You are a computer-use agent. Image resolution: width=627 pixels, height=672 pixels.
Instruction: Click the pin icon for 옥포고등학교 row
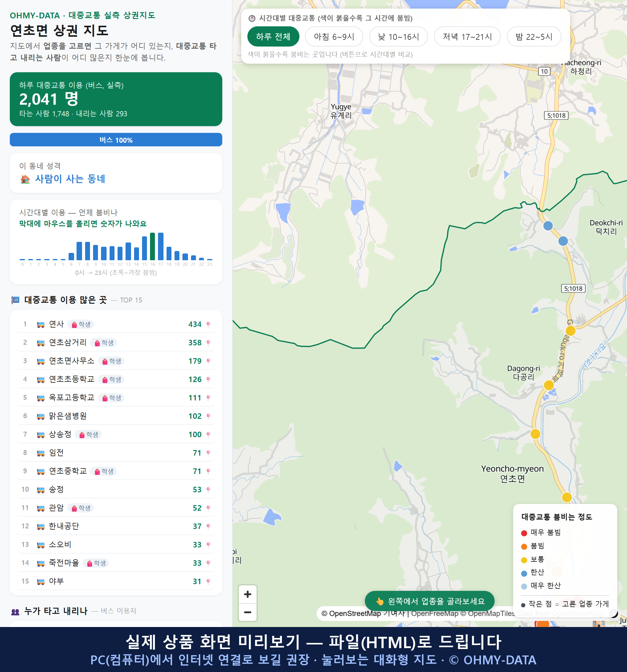(208, 398)
